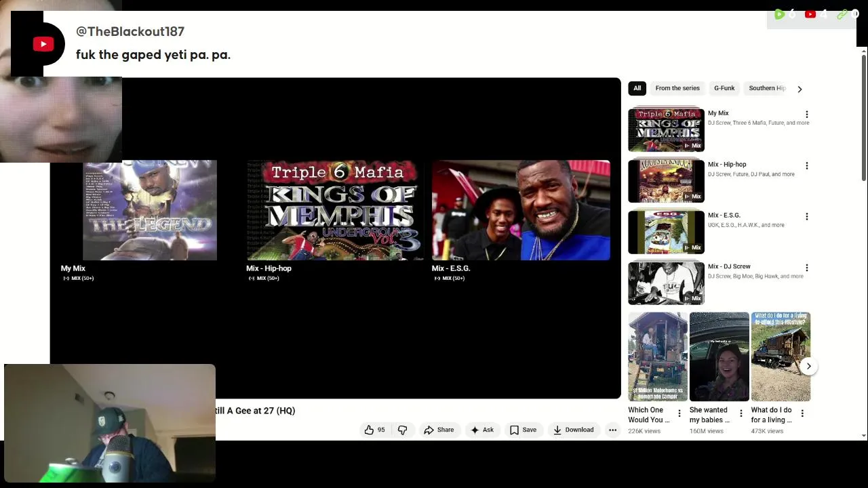Open options for 'What do I do' short

point(802,413)
